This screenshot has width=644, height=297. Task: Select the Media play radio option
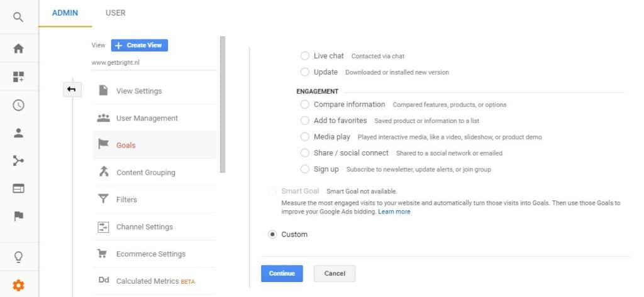305,137
